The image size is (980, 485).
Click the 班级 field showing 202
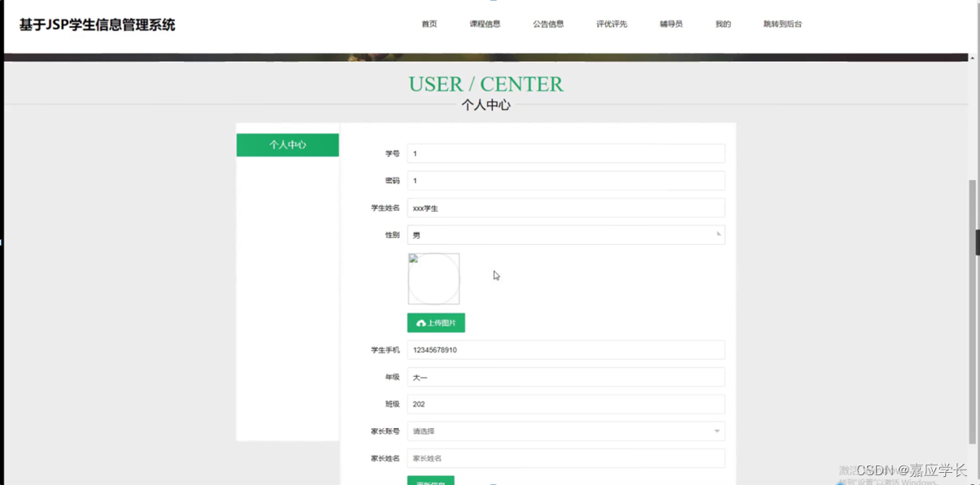click(566, 404)
